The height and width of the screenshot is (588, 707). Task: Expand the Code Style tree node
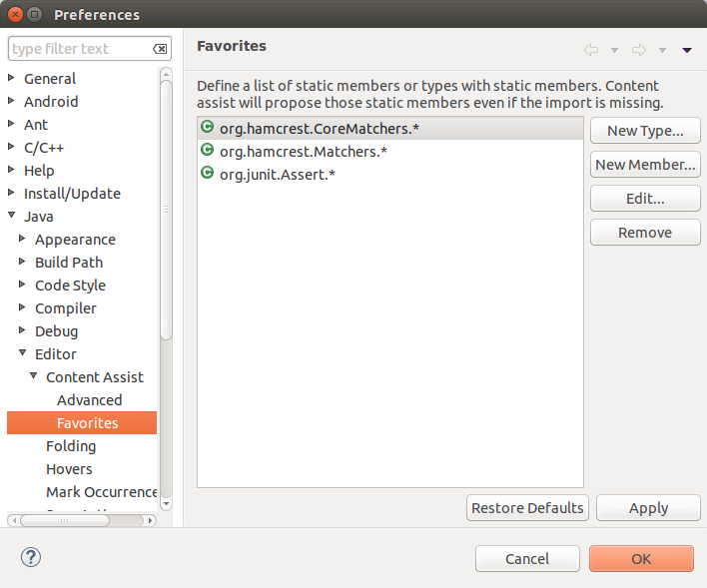pos(23,286)
